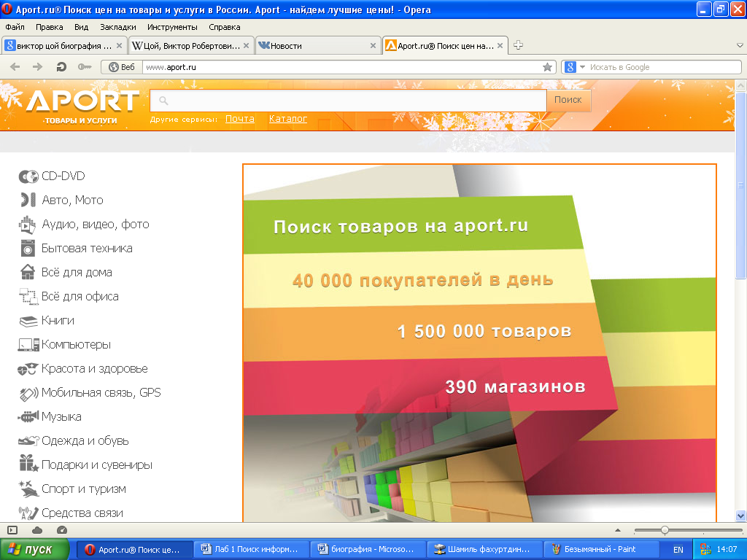Image resolution: width=747 pixels, height=560 pixels.
Task: Click the Бытовая техника washing machine icon
Action: [x=28, y=249]
